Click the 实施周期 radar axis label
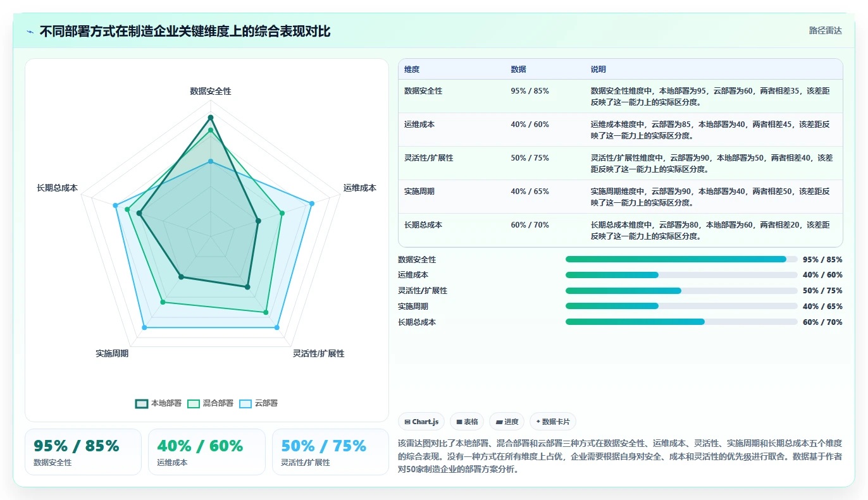This screenshot has height=500, width=868. tap(112, 353)
